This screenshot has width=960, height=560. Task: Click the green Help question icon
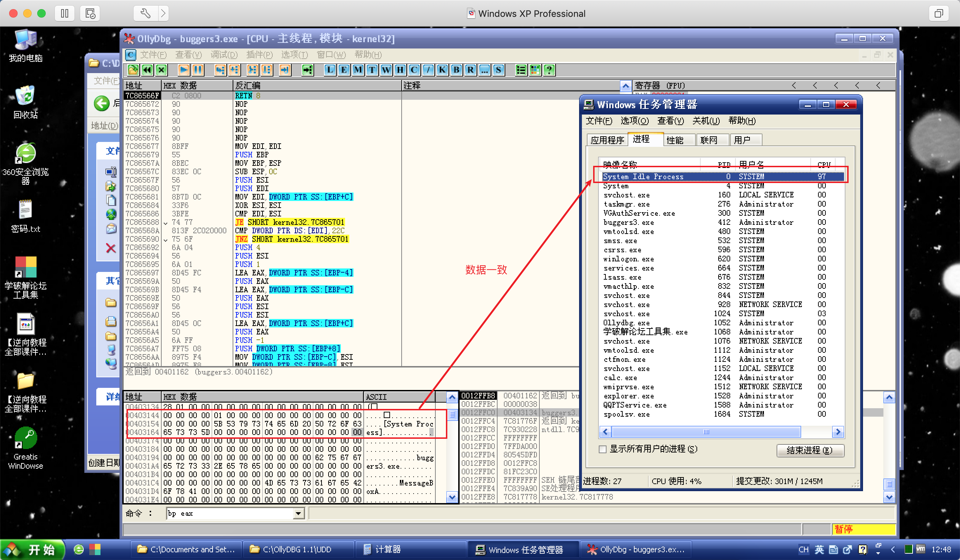[549, 70]
